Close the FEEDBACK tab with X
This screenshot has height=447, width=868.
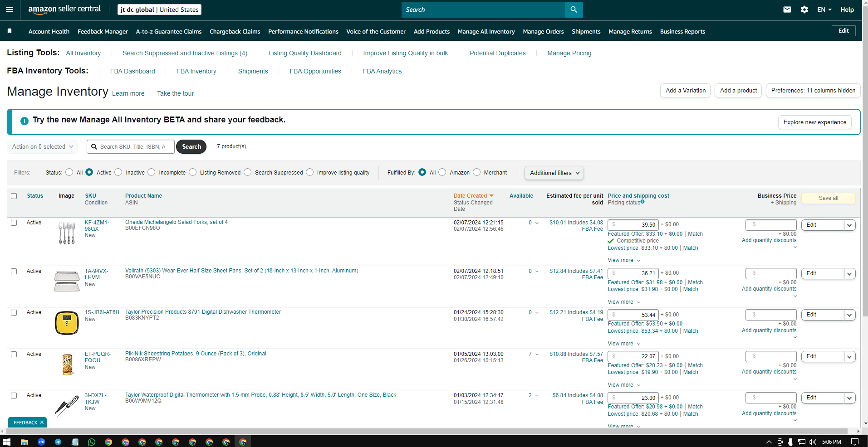42,423
